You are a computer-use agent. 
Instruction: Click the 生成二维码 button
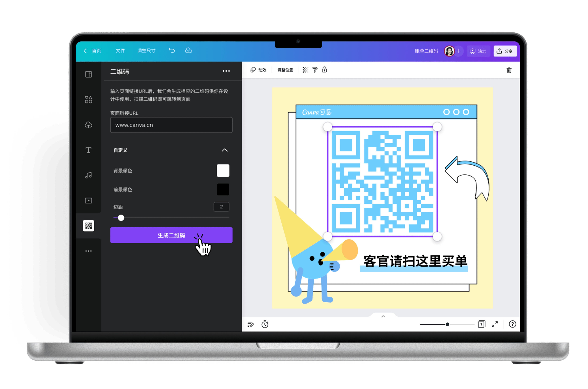[171, 235]
